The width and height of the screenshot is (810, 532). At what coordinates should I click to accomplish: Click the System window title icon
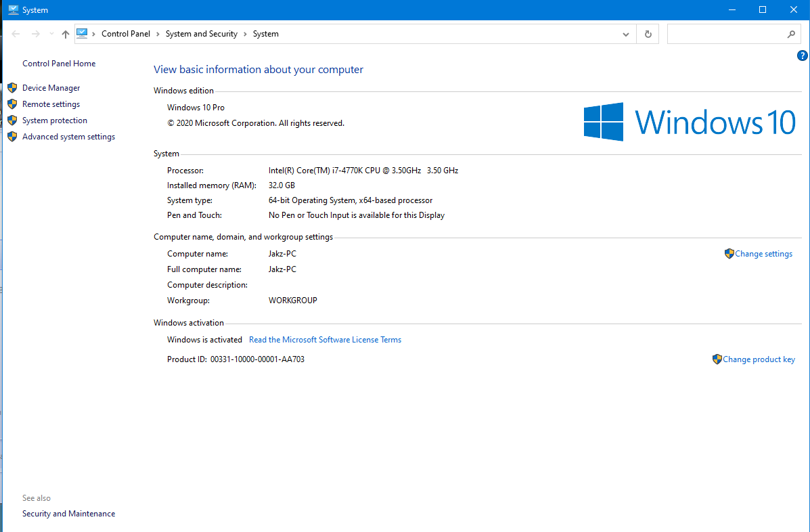12,10
